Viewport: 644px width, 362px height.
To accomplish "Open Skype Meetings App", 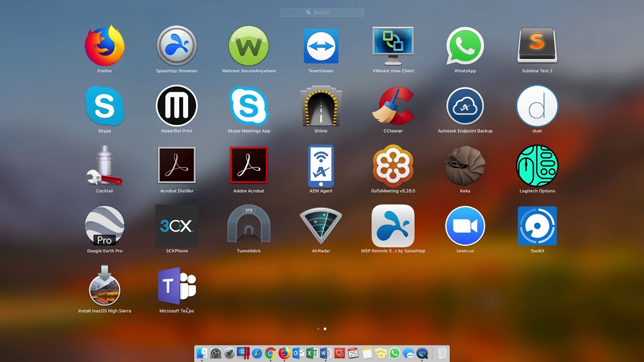I will click(249, 106).
